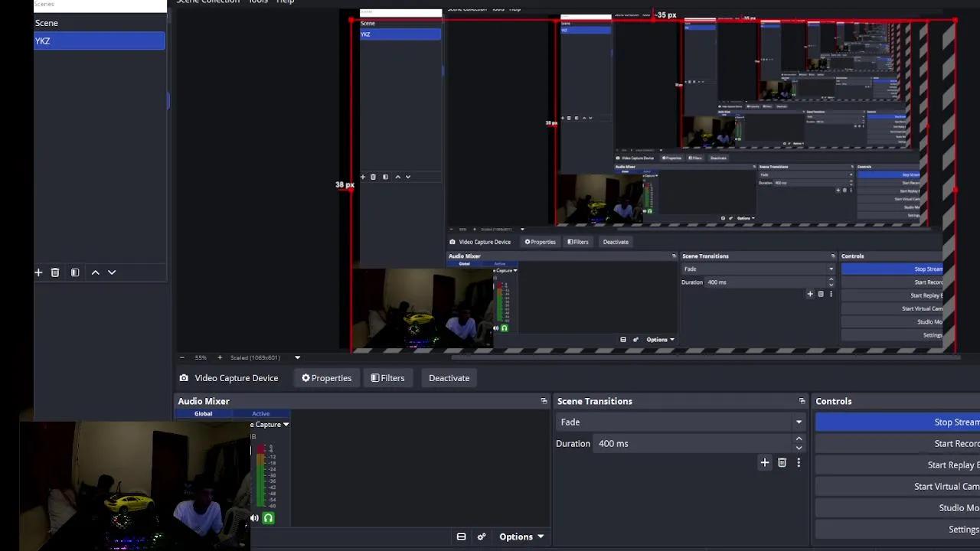Screen dimensions: 980x551
Task: Move the selected scene down
Action: tap(112, 272)
